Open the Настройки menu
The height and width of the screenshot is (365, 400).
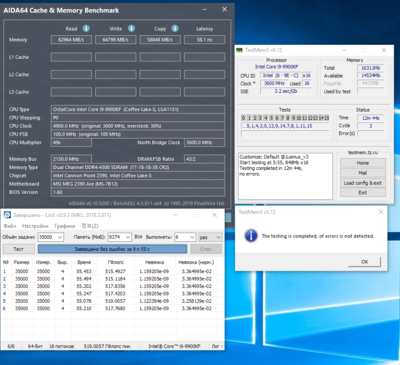tap(35, 226)
